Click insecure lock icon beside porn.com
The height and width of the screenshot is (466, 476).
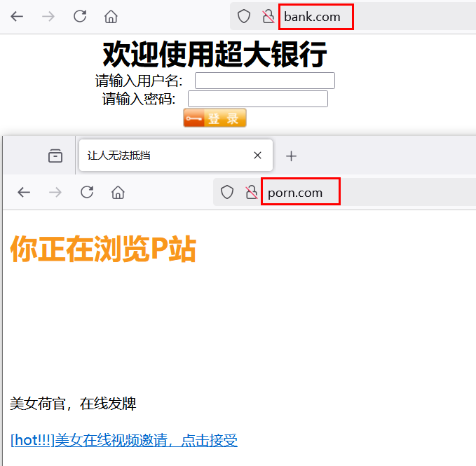pyautogui.click(x=252, y=192)
